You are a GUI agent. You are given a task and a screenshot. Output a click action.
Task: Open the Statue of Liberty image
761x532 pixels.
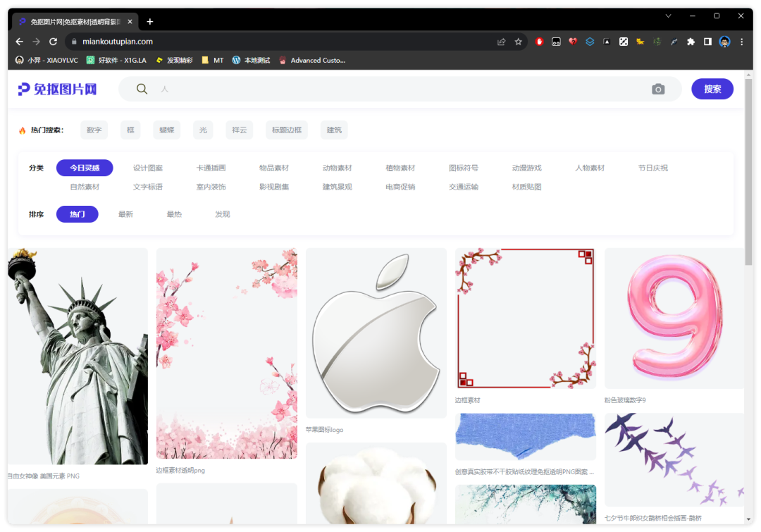[x=78, y=357]
